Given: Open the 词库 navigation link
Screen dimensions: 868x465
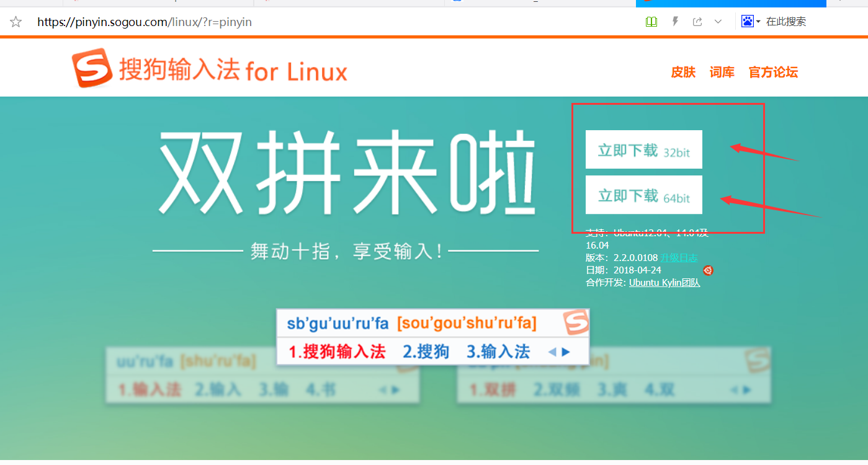Looking at the screenshot, I should click(722, 73).
